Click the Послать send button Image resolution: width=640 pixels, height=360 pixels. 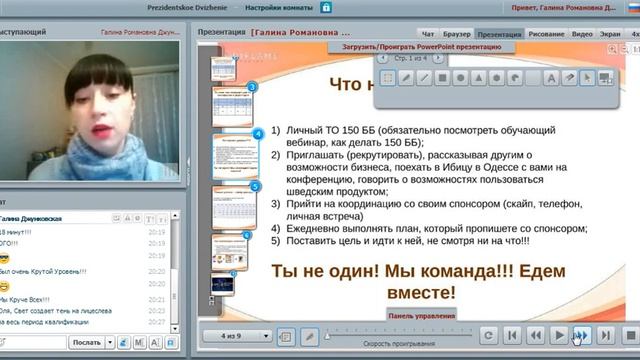coord(87,342)
